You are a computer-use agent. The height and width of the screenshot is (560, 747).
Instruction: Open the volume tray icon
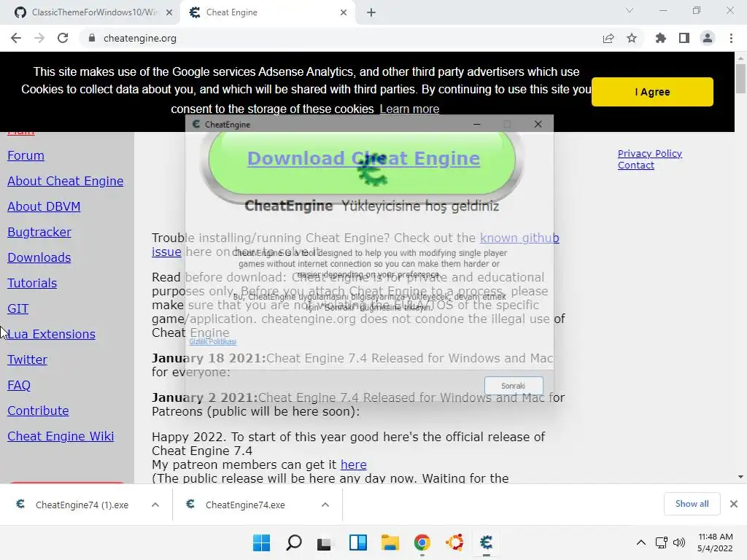[x=679, y=542]
